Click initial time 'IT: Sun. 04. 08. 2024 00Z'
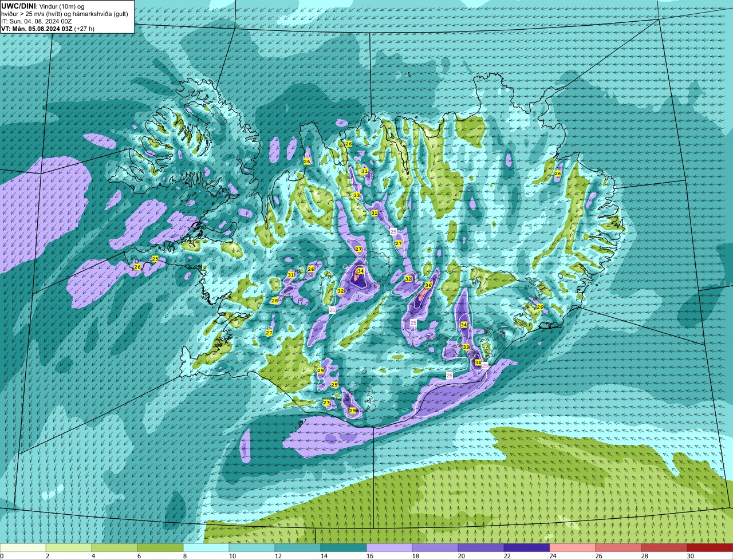The image size is (733, 560). coord(37,21)
